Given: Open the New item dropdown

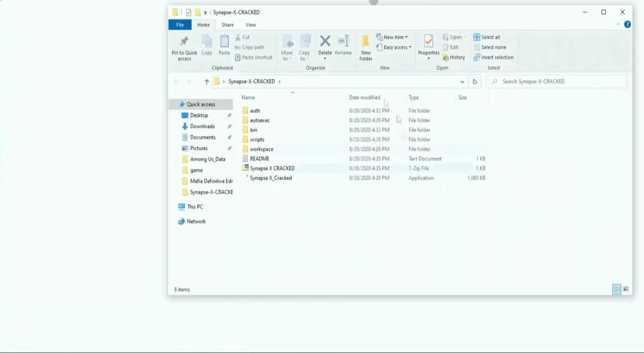Looking at the screenshot, I should pos(392,37).
